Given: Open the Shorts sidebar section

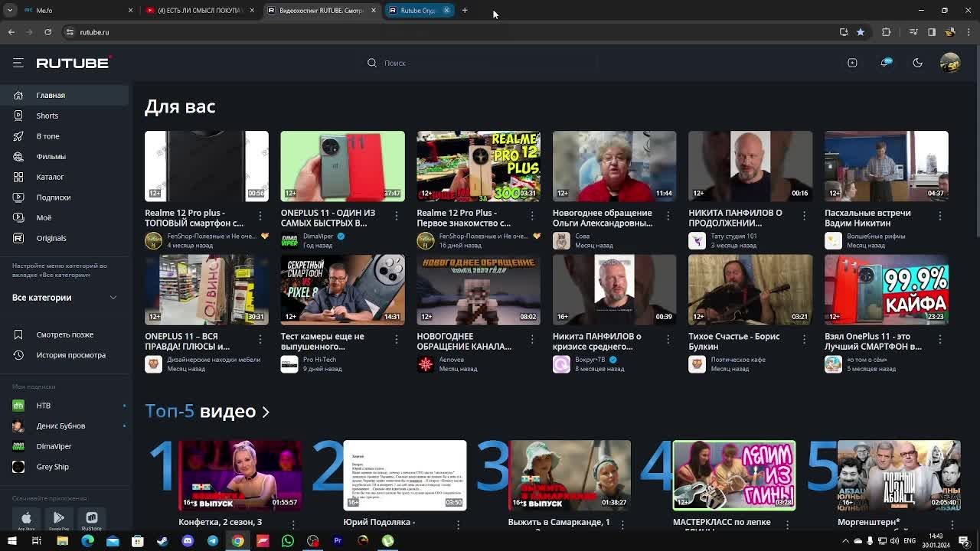Looking at the screenshot, I should pyautogui.click(x=64, y=116).
